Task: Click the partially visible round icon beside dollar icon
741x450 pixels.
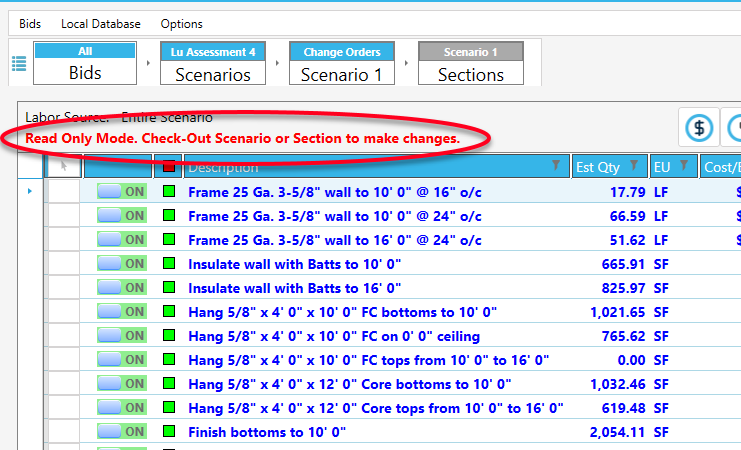Action: pos(735,128)
